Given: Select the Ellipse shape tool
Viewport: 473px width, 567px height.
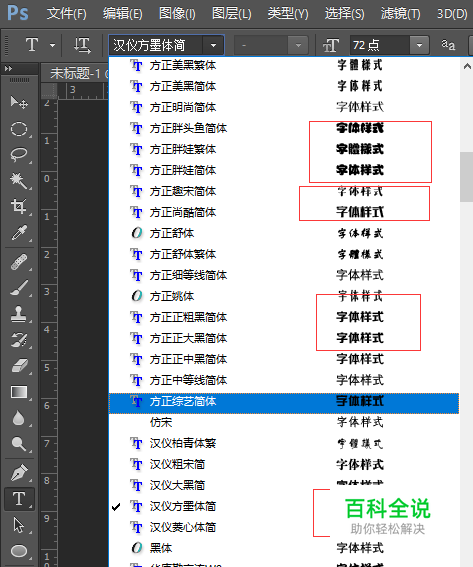Looking at the screenshot, I should [19, 551].
